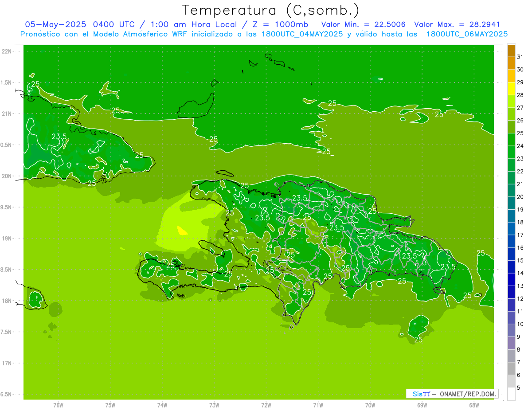Click the '1:00 am Hora Local' text
Viewport: 532px width, 411px height.
194,24
